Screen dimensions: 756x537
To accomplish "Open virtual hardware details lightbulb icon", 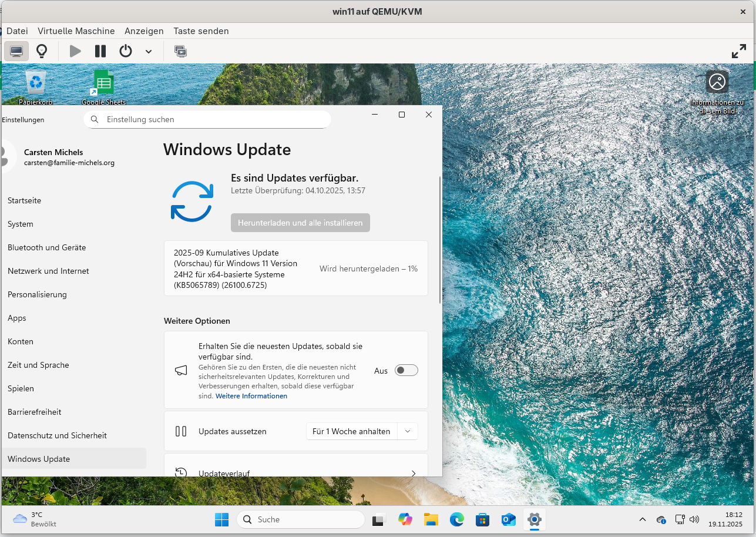I will (42, 51).
